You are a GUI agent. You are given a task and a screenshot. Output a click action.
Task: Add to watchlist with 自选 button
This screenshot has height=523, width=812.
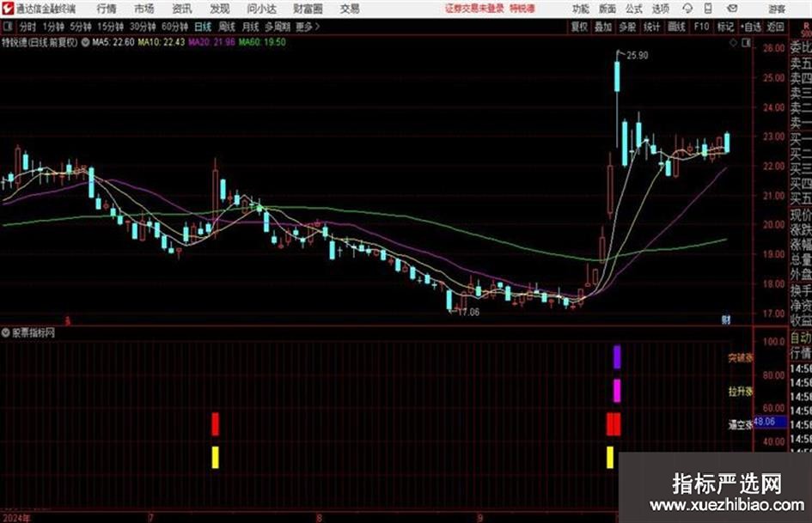pyautogui.click(x=751, y=27)
